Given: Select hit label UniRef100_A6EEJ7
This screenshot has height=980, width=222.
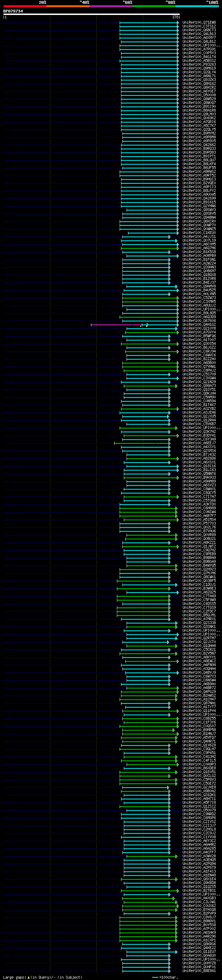Looking at the screenshot, I should click(199, 443).
